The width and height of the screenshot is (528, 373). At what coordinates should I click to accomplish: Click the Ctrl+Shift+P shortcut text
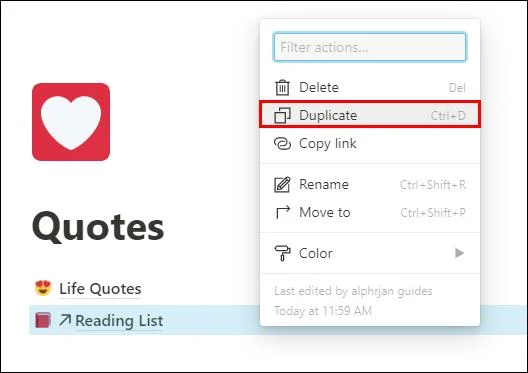[x=433, y=213]
